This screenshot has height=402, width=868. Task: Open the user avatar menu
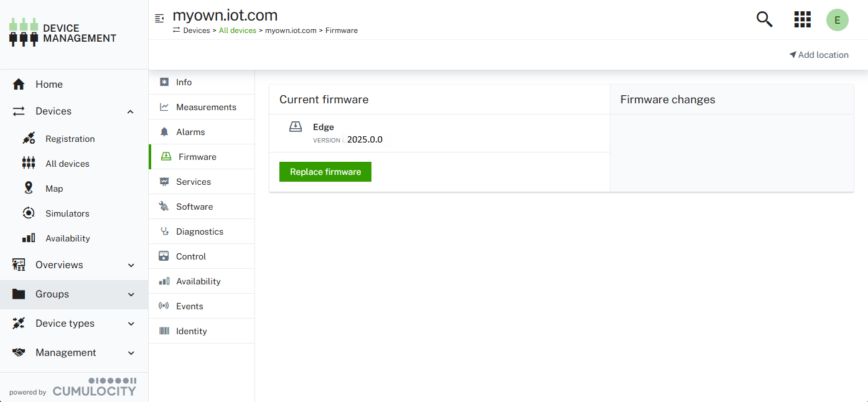click(837, 20)
